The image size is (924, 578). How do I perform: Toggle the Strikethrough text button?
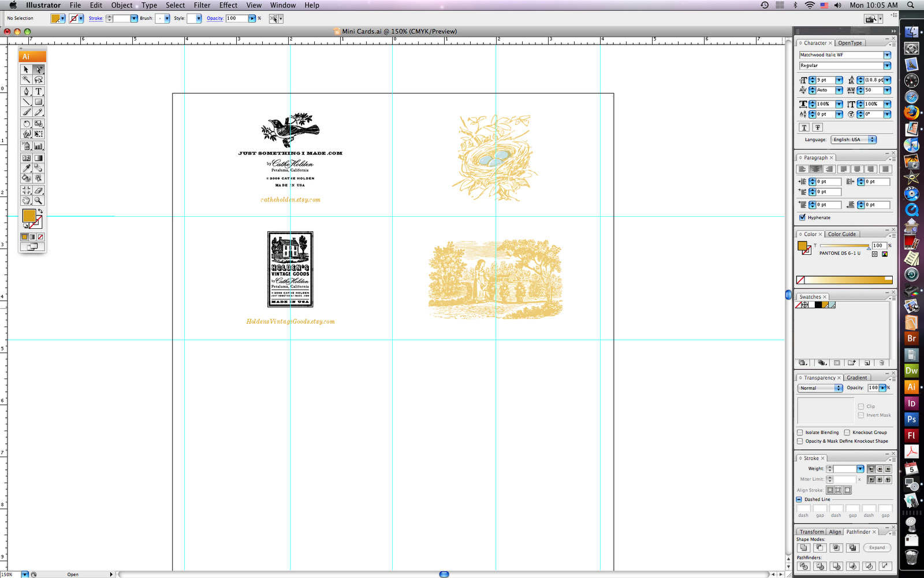pos(818,127)
